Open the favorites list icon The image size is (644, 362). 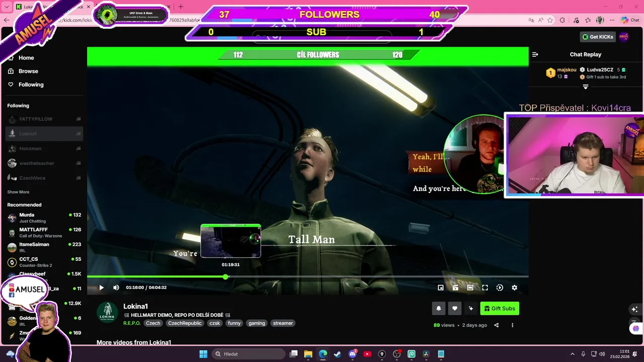click(x=588, y=20)
